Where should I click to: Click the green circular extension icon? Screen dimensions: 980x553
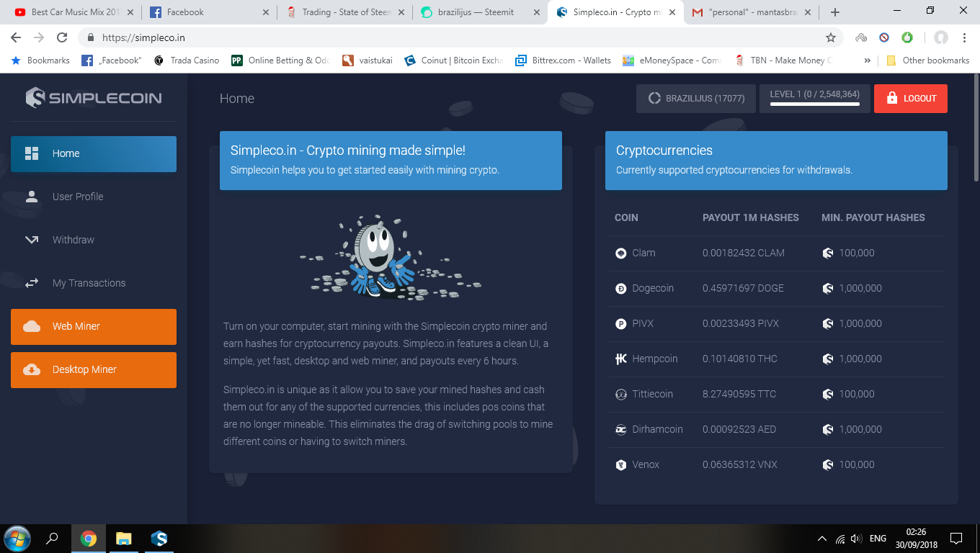[907, 37]
